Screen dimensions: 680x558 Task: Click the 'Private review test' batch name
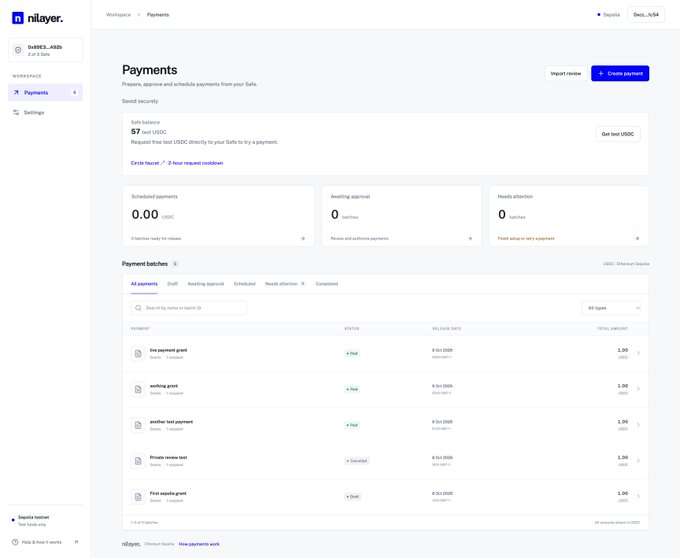click(168, 457)
